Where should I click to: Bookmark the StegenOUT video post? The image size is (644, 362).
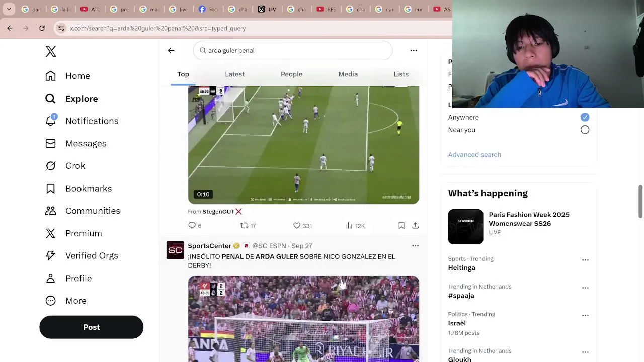coord(401,226)
